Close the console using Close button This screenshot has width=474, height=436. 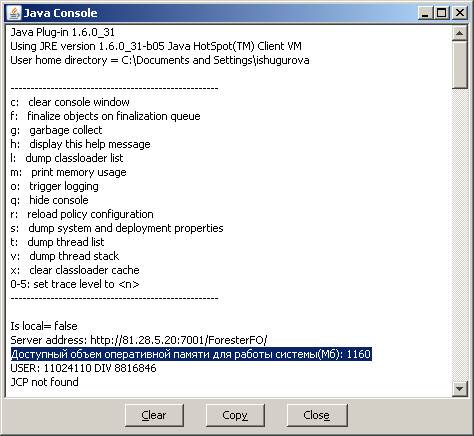click(316, 415)
